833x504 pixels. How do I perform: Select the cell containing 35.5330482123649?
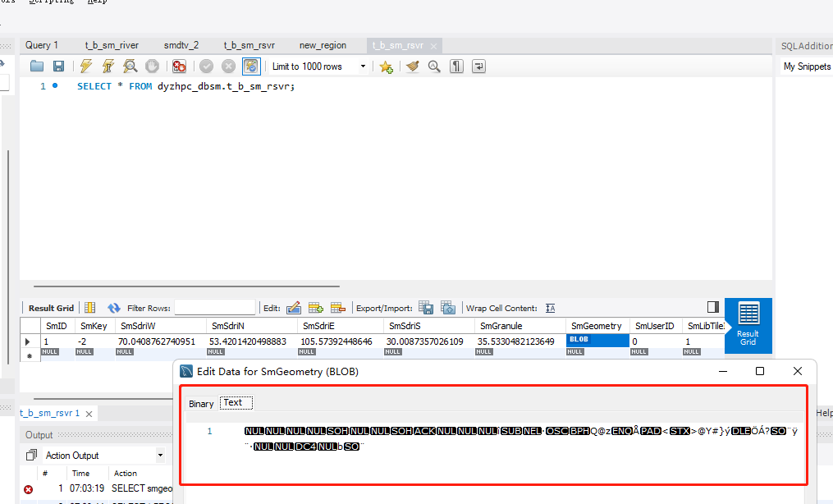point(520,341)
